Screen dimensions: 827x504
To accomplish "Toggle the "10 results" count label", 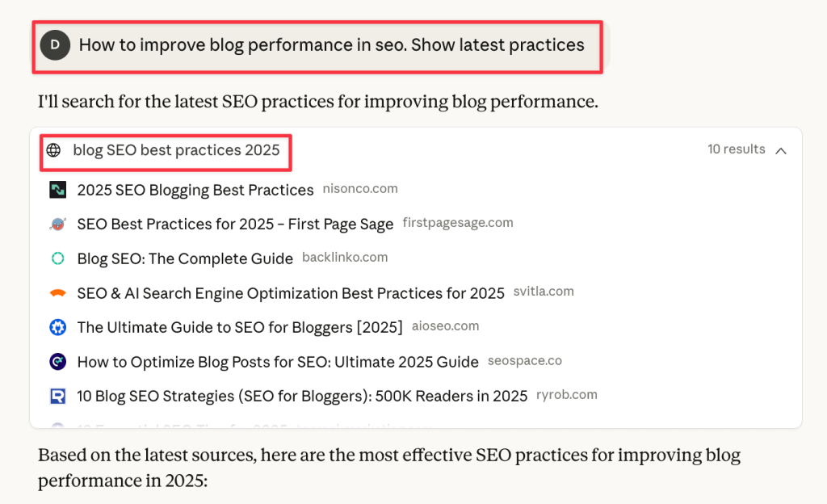I will [x=736, y=149].
